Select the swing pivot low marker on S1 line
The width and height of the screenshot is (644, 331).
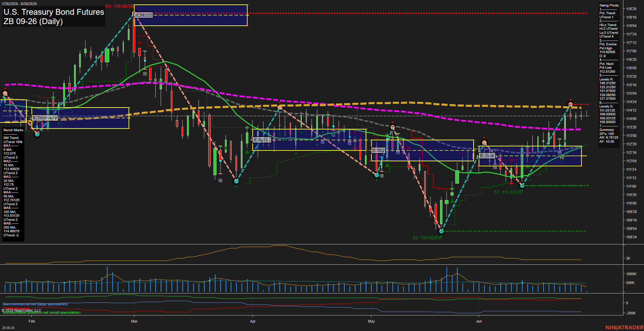(522, 185)
